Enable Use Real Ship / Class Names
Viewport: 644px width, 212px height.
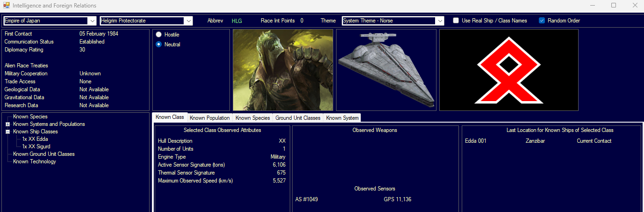(x=456, y=21)
